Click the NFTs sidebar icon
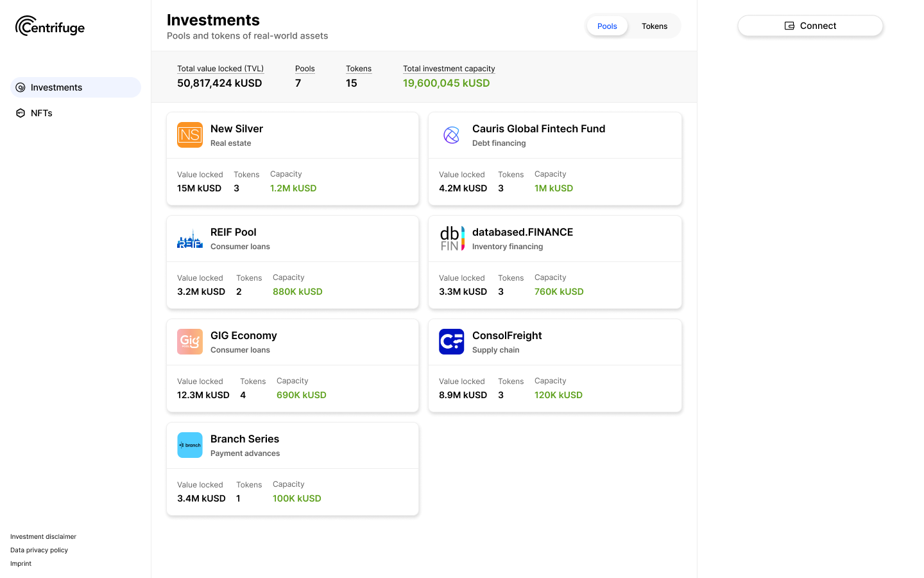Screen dimensions: 924x578 click(x=21, y=113)
